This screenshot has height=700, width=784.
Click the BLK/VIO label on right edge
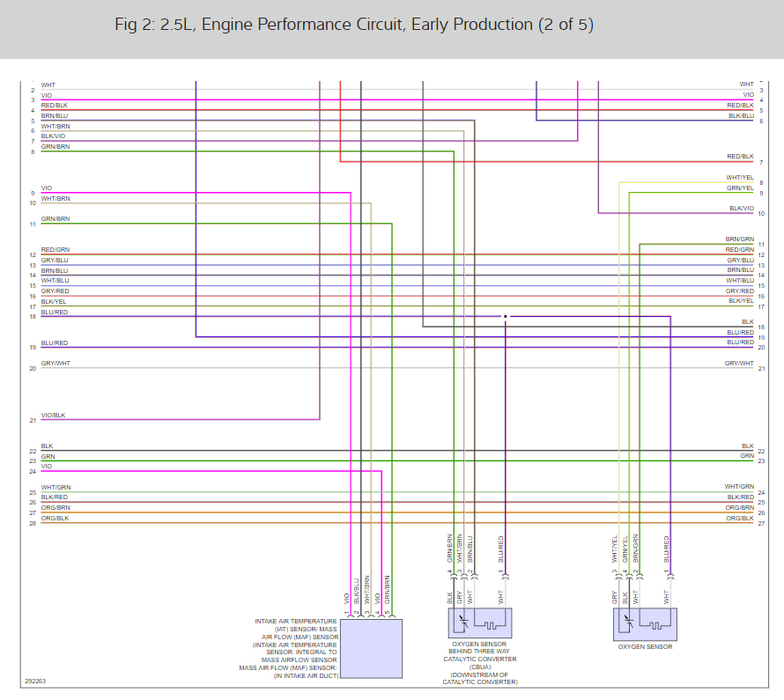tap(742, 209)
